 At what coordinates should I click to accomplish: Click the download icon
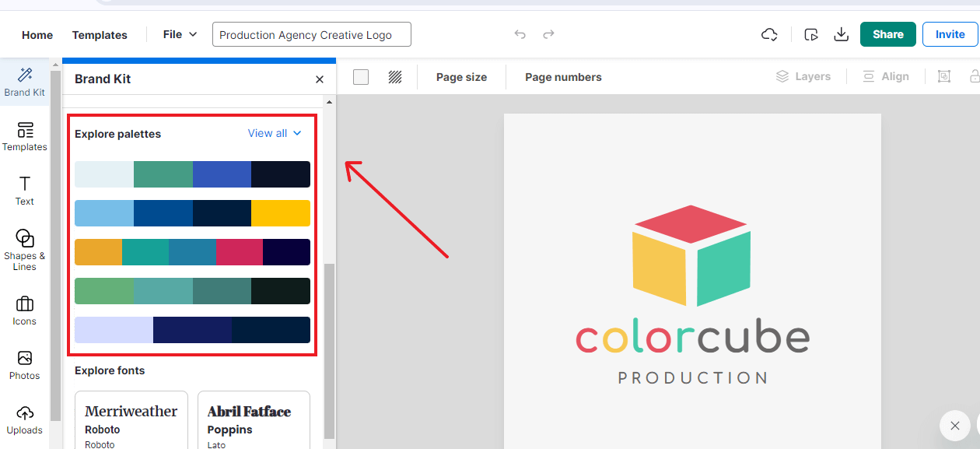tap(841, 34)
